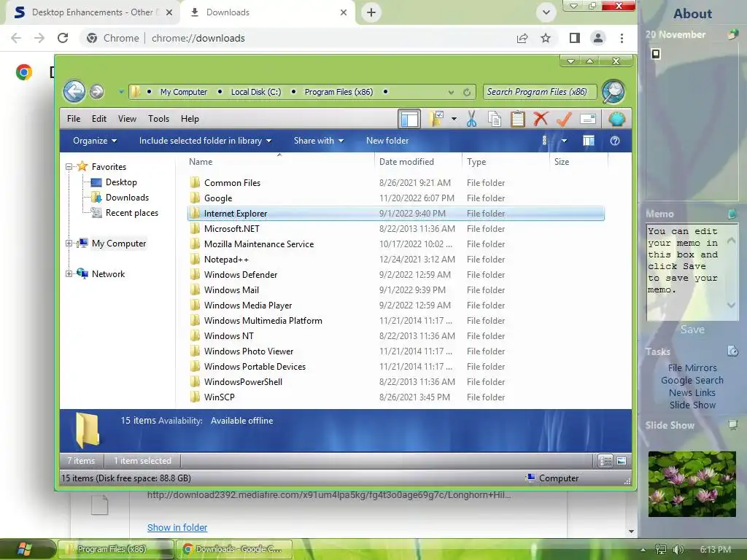Paste using the clipboard icon
This screenshot has width=747, height=560.
[517, 119]
